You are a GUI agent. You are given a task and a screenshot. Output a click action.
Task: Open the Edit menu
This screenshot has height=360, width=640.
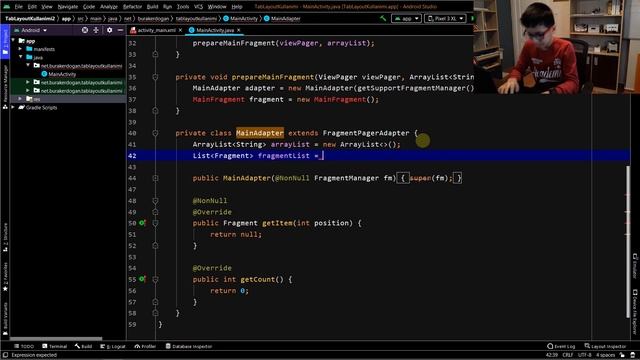32,7
